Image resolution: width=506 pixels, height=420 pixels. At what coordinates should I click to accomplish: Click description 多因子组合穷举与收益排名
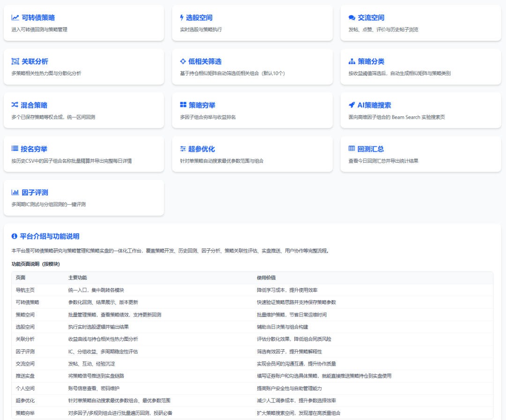tap(208, 117)
